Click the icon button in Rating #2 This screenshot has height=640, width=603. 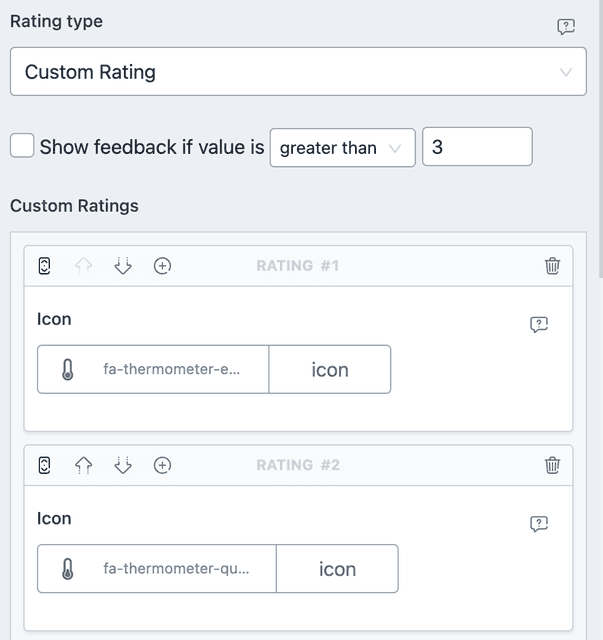tap(337, 569)
